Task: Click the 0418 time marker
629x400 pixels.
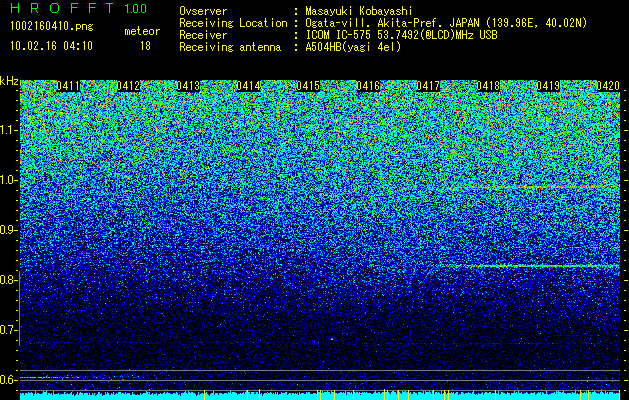Action: [488, 86]
